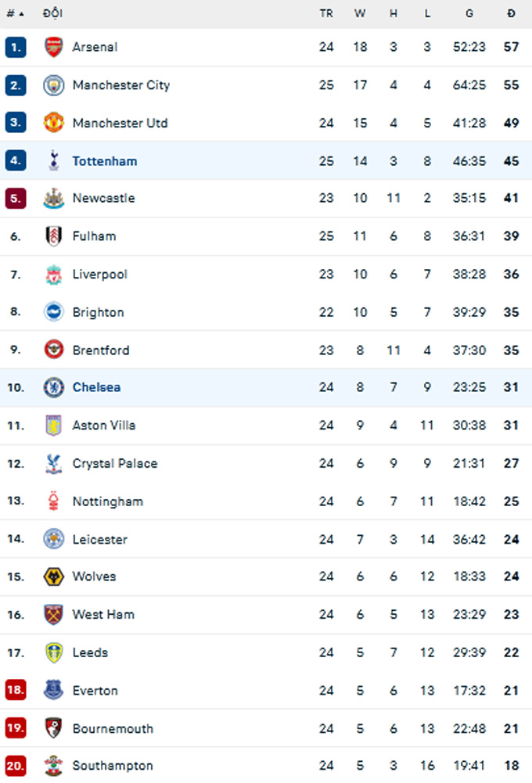Click the Wolves crest icon

coord(53,576)
